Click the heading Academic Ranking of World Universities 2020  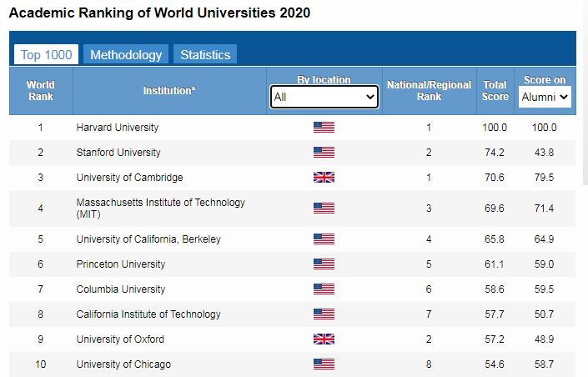point(160,13)
